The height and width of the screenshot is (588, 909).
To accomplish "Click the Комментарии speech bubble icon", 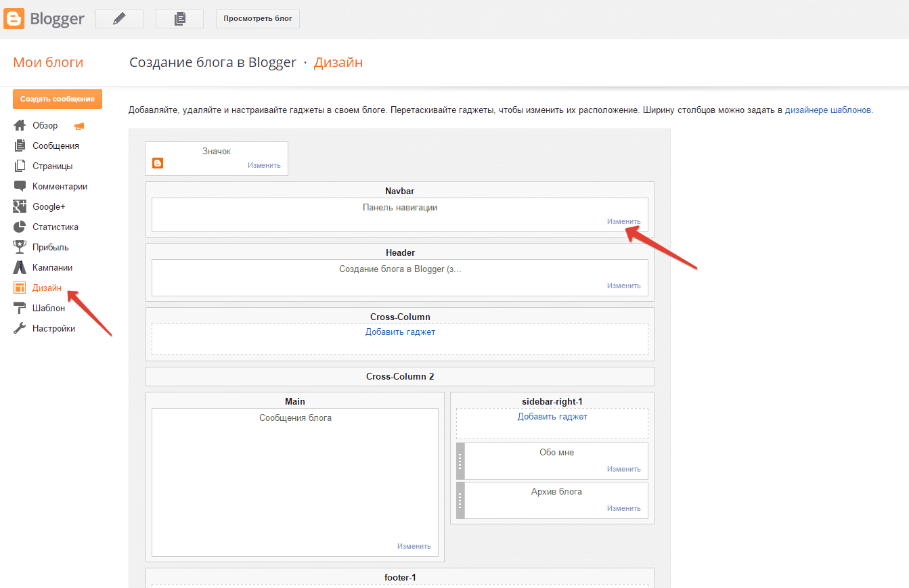I will pyautogui.click(x=20, y=186).
